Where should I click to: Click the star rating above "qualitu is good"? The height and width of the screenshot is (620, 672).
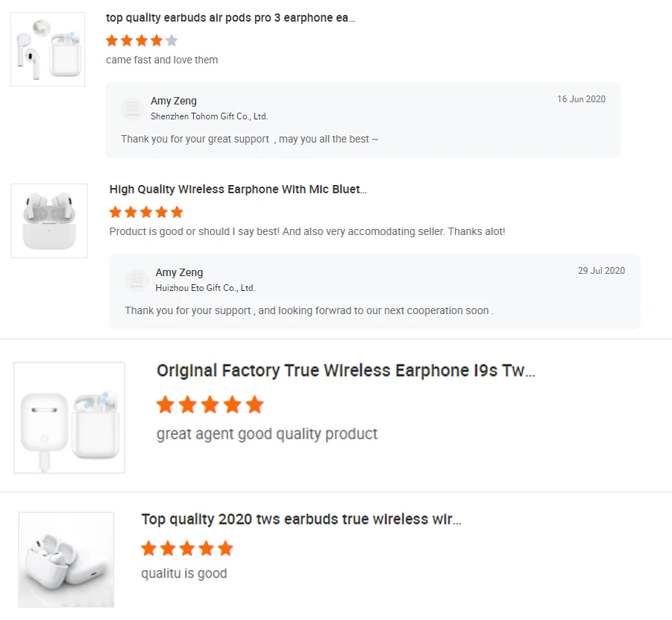pos(186,549)
